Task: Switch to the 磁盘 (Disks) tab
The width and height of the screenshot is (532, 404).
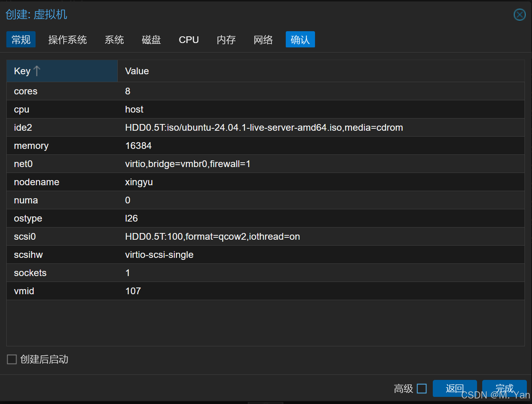Action: click(x=151, y=39)
